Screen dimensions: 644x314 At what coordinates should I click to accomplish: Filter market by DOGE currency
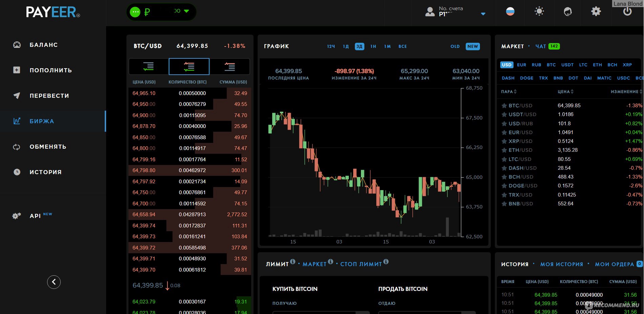coord(527,78)
